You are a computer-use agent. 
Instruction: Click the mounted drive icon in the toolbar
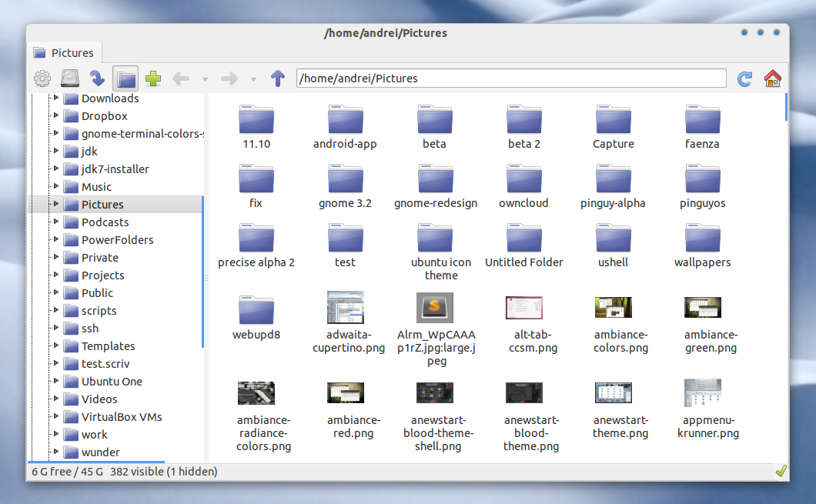tap(71, 78)
